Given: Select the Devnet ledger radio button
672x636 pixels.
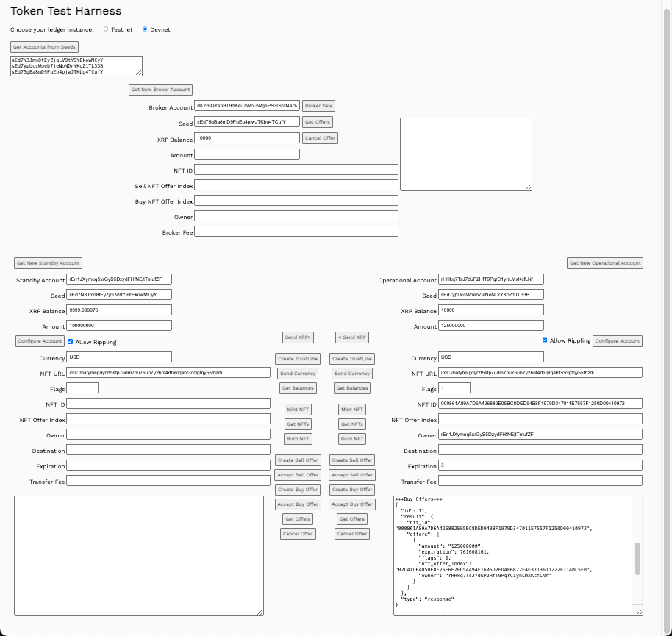Looking at the screenshot, I should pos(145,29).
